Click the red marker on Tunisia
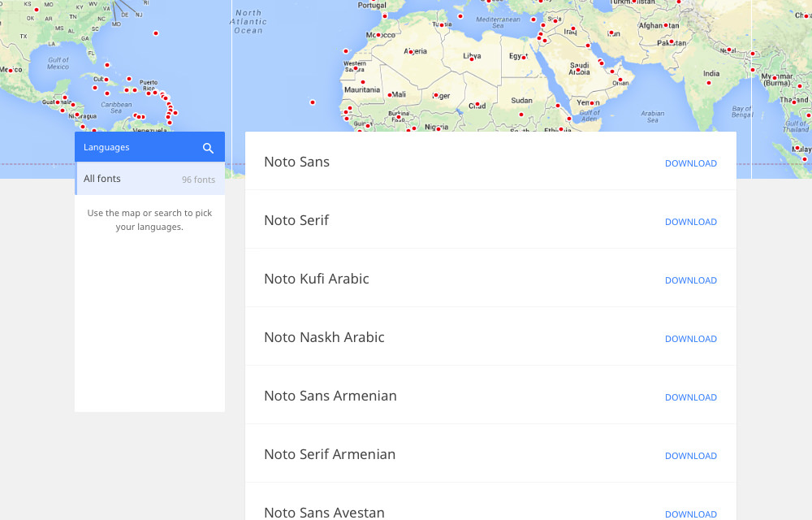This screenshot has height=520, width=812. pyautogui.click(x=442, y=24)
